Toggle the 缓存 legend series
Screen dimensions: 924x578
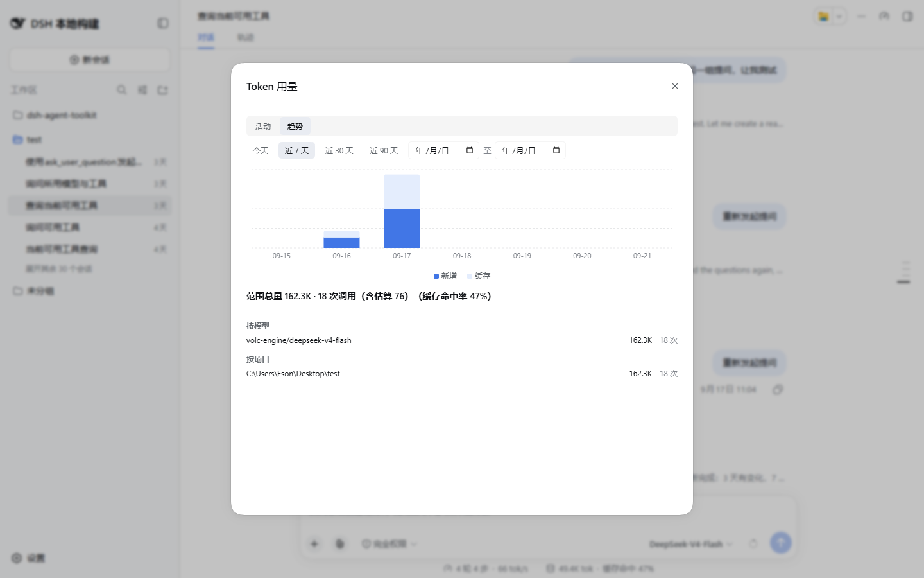(x=479, y=276)
